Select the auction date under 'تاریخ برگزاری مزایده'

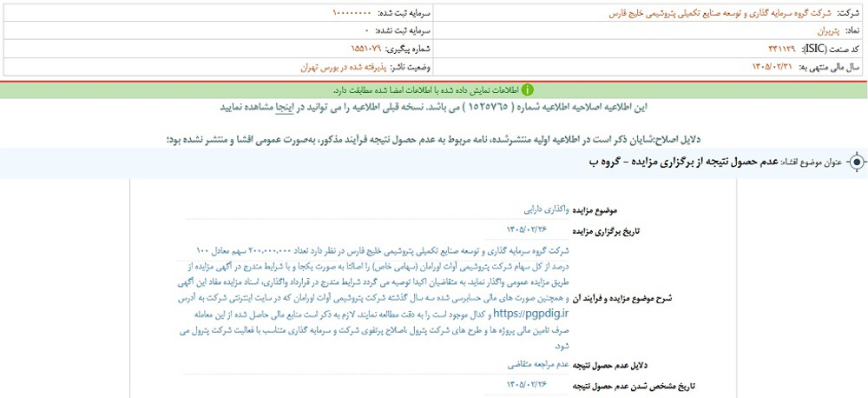[x=527, y=229]
